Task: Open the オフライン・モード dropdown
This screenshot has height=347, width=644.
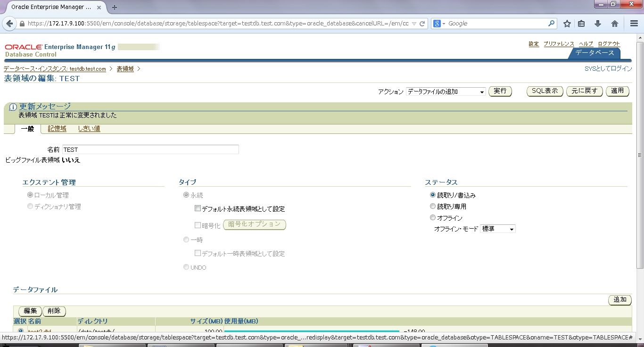Action: click(x=498, y=229)
